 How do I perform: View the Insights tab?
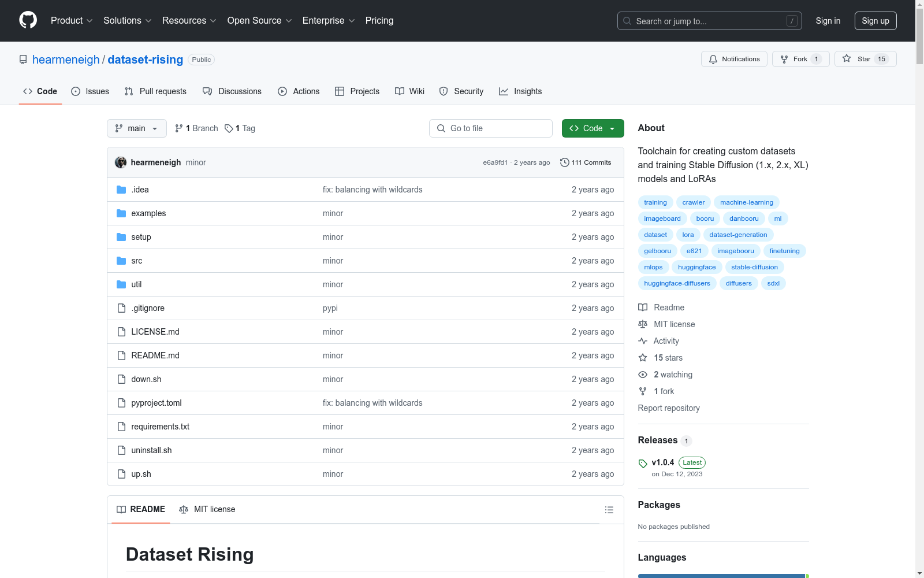[x=520, y=91]
